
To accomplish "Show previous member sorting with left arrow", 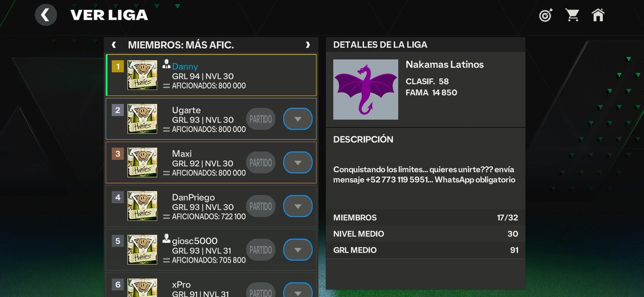I will point(114,45).
